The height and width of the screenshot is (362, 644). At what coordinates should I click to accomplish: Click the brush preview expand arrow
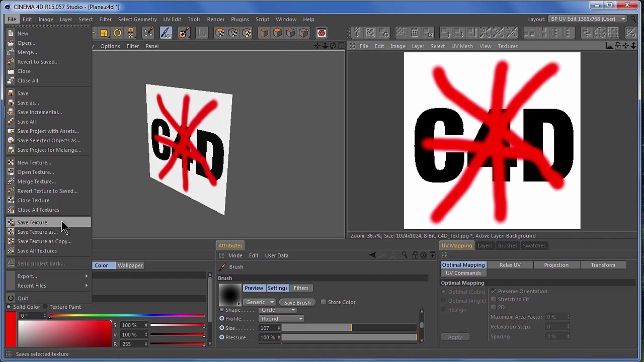click(x=239, y=304)
